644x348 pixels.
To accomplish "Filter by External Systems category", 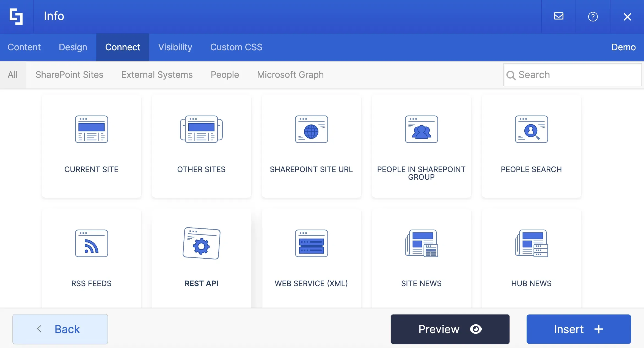I will point(157,75).
